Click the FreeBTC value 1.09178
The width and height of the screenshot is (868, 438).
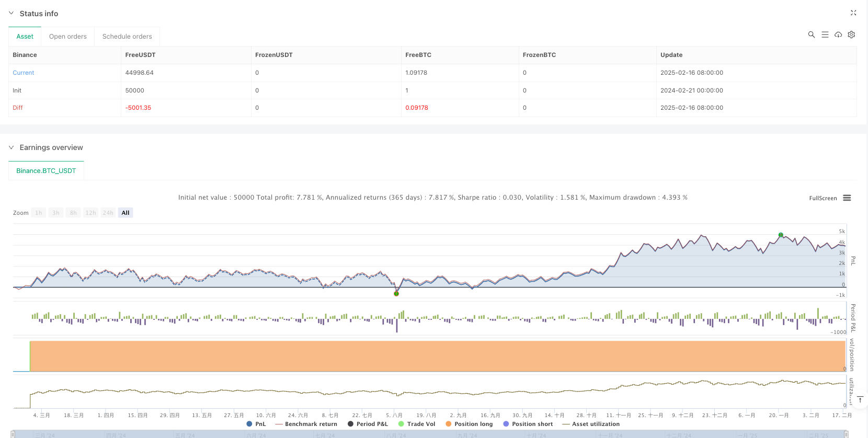(416, 73)
